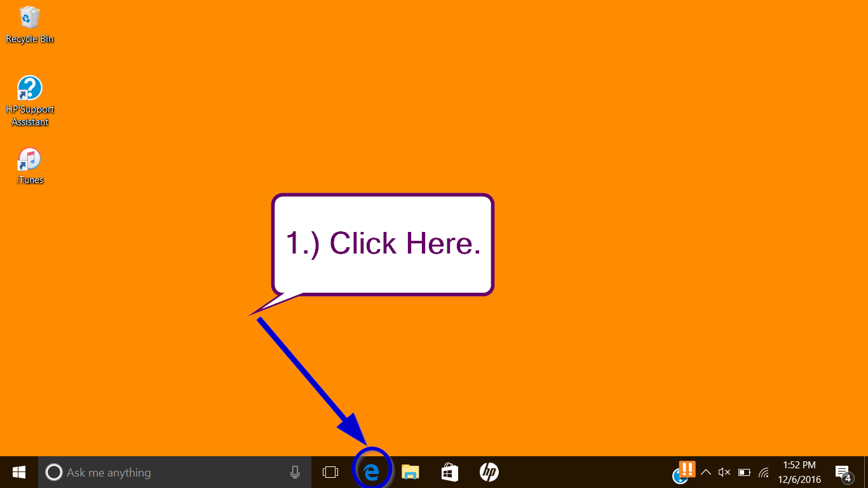Open the Wi-Fi networks list
Screen dimensions: 868x488
[763, 472]
